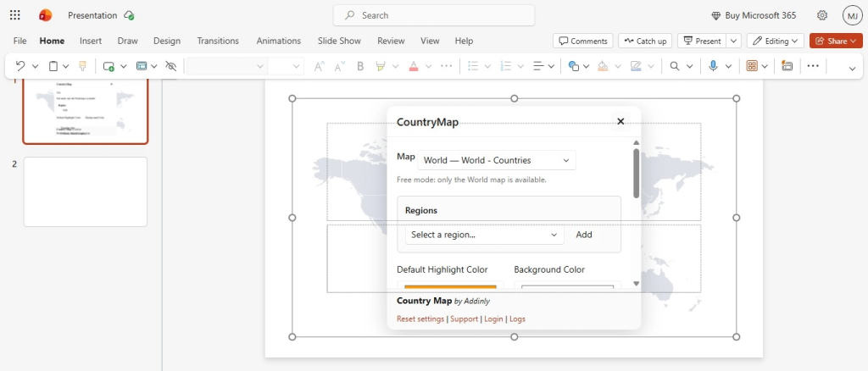Click the text alignment icon

pyautogui.click(x=538, y=66)
